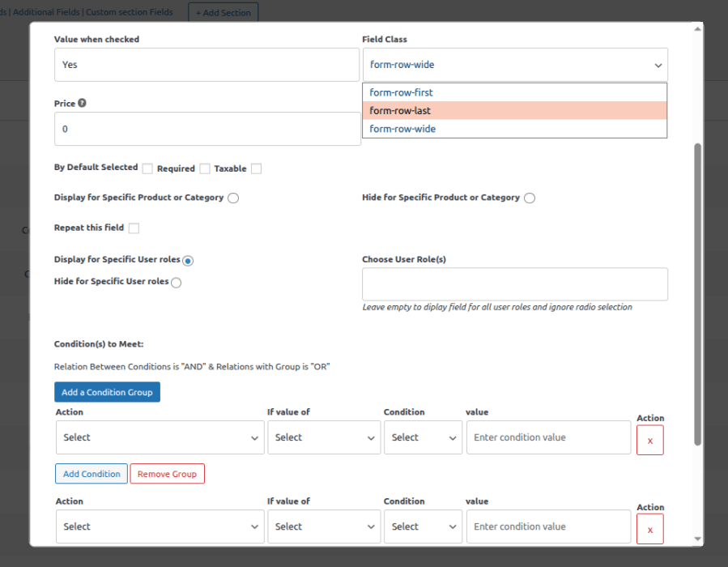The width and height of the screenshot is (728, 567).
Task: Click the Price help question-mark icon
Action: coord(82,103)
